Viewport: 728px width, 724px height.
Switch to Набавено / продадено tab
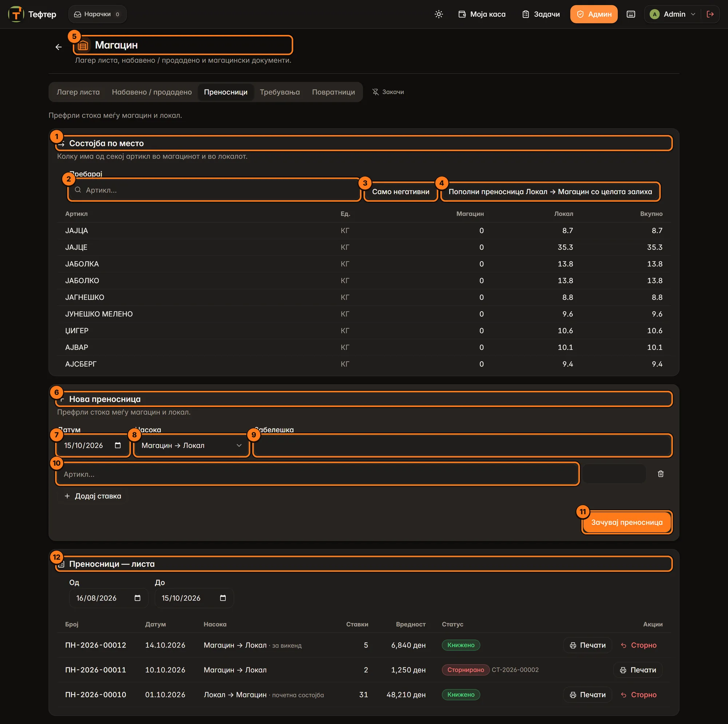(x=152, y=92)
